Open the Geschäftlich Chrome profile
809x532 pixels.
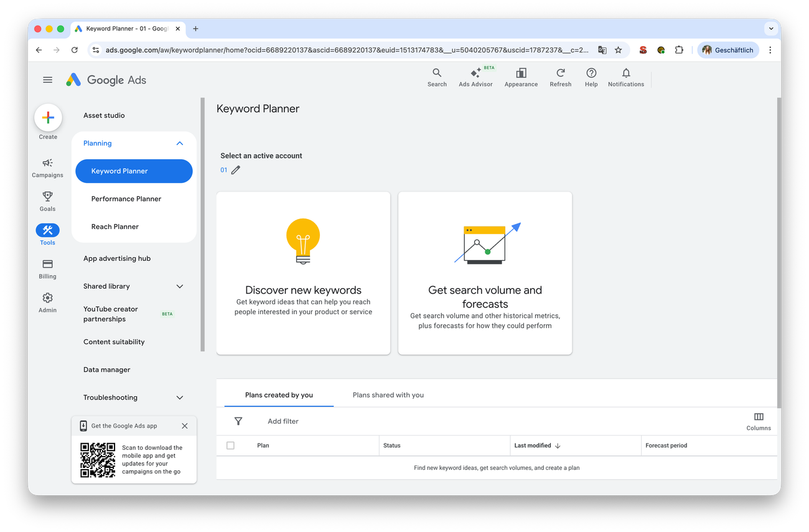727,50
